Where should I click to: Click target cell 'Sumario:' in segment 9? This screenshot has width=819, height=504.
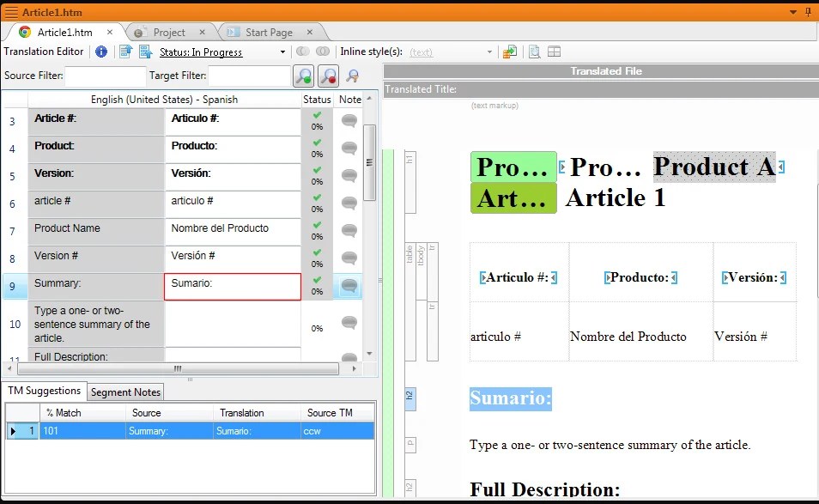[233, 287]
